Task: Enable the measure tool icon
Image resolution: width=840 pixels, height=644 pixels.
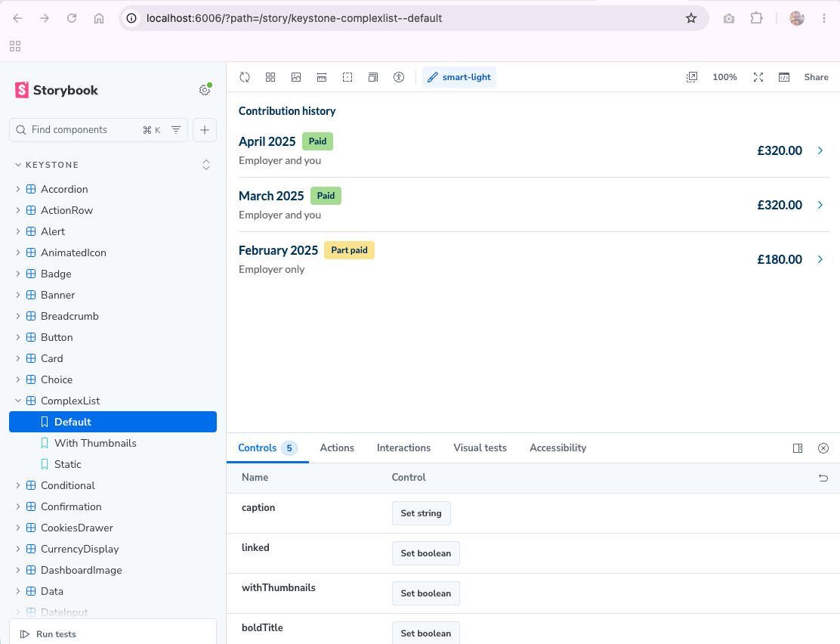Action: pyautogui.click(x=322, y=77)
